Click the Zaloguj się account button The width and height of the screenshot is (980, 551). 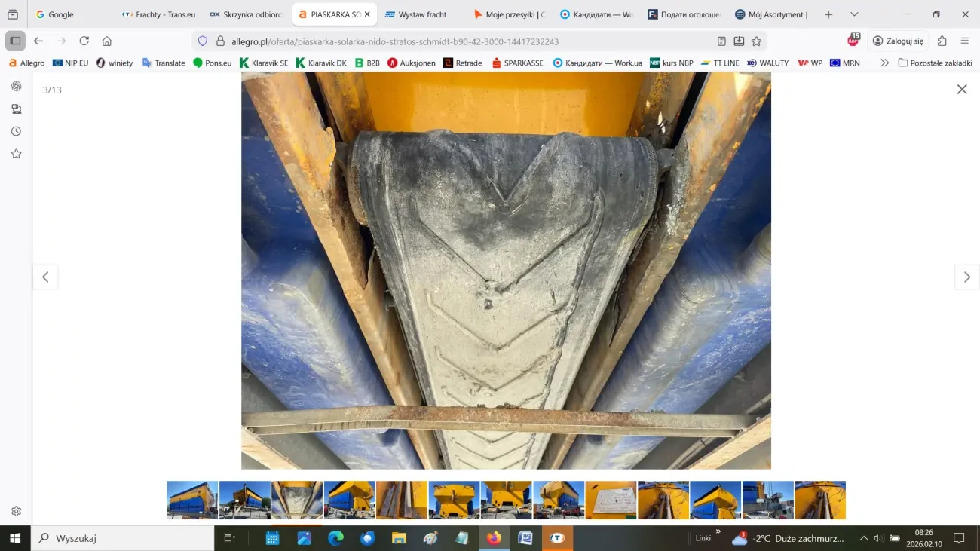897,41
